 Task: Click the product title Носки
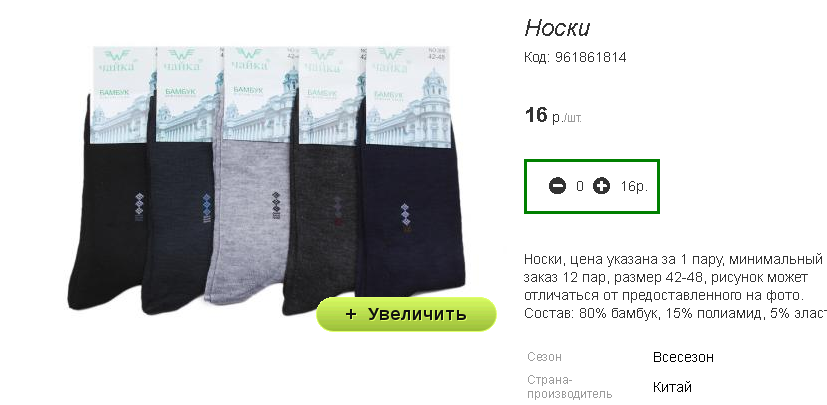557,28
